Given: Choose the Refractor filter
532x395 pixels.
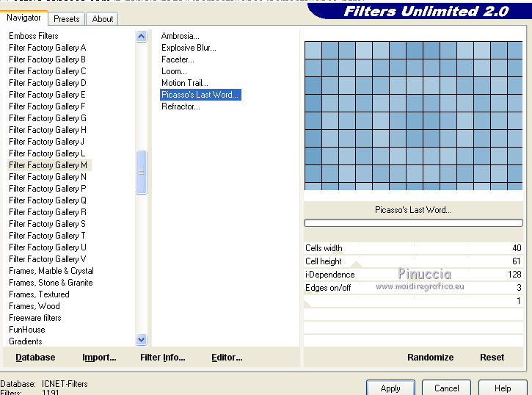Looking at the screenshot, I should 181,106.
